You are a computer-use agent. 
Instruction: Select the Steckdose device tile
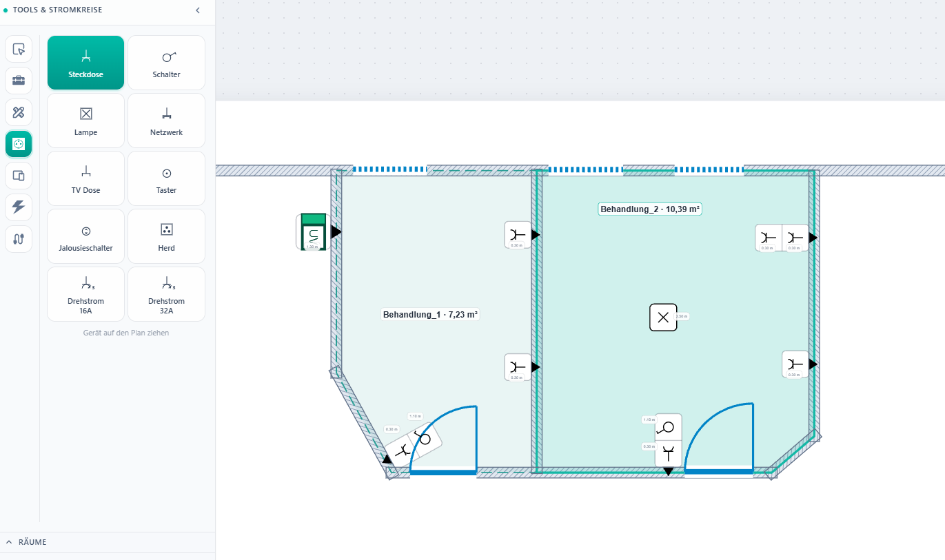85,63
